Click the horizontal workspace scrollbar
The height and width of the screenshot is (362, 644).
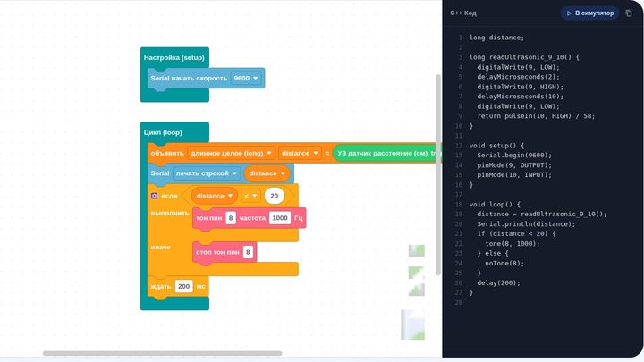tap(162, 353)
